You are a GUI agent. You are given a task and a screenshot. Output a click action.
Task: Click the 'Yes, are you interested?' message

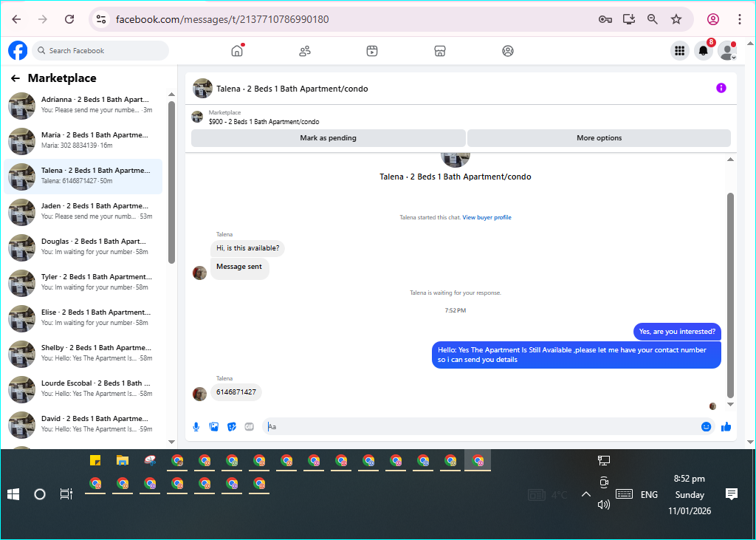click(677, 332)
